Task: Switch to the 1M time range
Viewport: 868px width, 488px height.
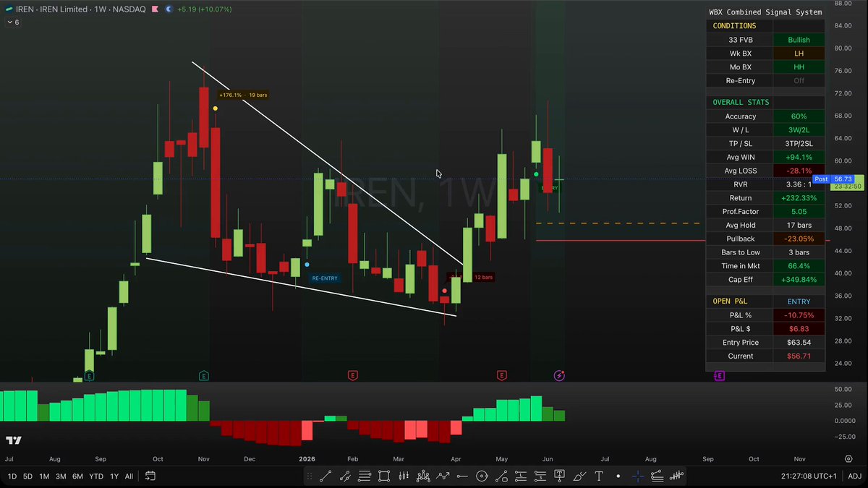Action: click(44, 476)
